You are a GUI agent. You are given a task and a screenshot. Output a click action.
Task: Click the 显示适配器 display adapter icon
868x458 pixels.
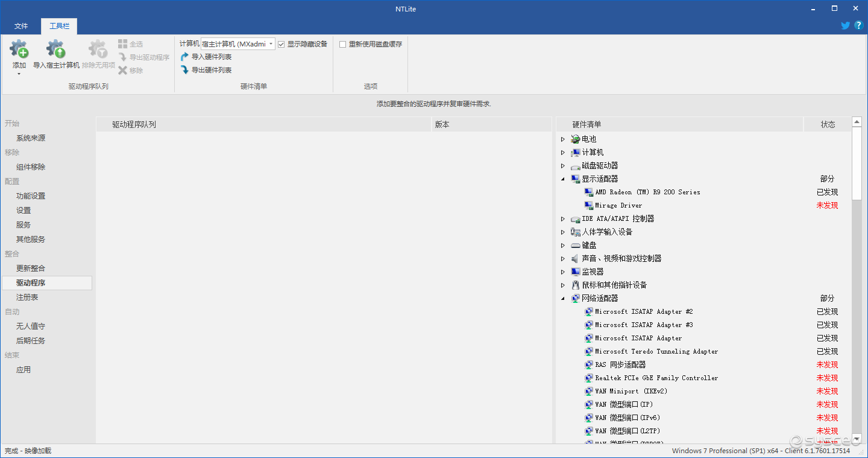(x=576, y=179)
